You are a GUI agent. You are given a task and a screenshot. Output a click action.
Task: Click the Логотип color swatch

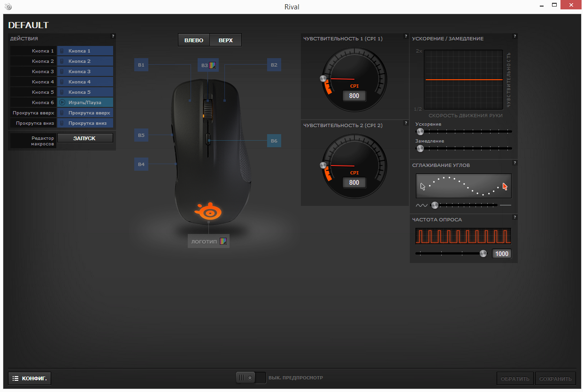(x=223, y=241)
